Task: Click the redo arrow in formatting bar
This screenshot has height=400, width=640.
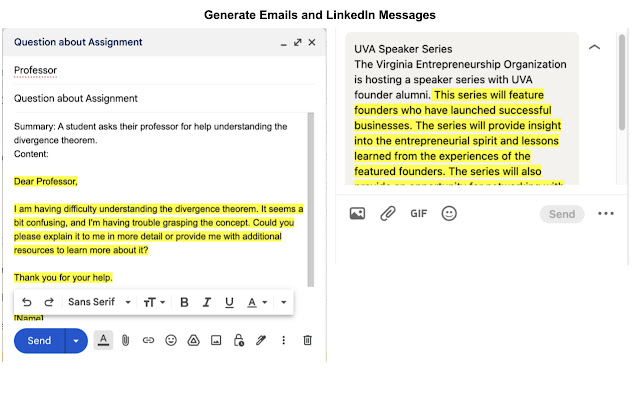Action: pos(47,302)
